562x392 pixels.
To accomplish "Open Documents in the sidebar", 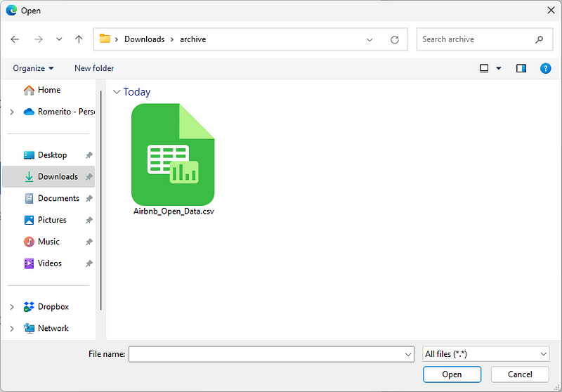I will tap(51, 198).
